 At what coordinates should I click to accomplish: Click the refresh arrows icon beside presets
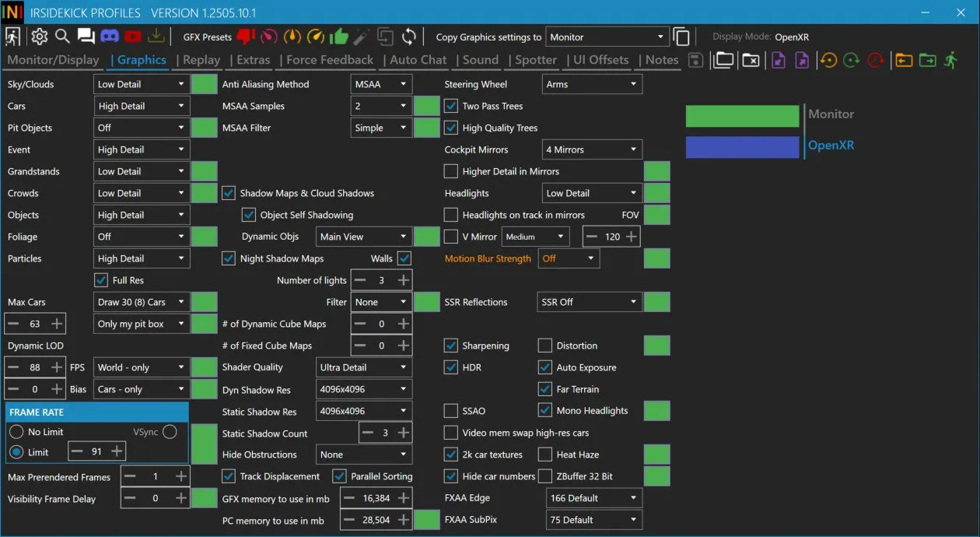[x=409, y=37]
